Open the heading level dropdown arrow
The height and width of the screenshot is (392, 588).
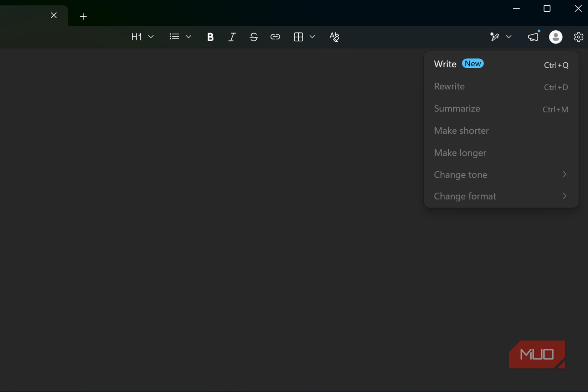[x=151, y=37]
